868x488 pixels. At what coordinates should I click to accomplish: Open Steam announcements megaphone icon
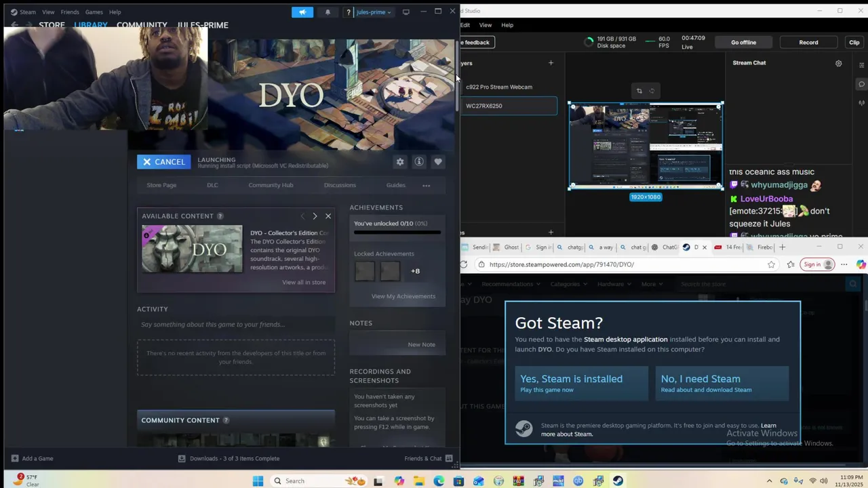[302, 12]
